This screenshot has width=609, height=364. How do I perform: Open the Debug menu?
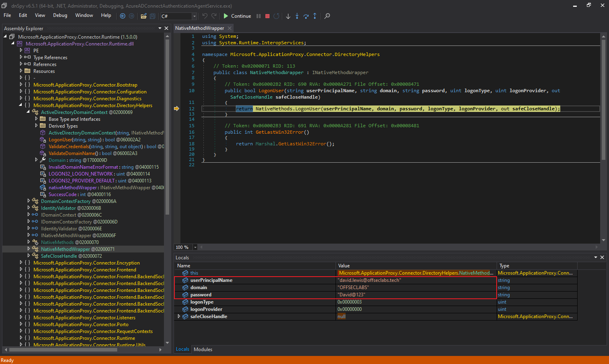tap(60, 15)
